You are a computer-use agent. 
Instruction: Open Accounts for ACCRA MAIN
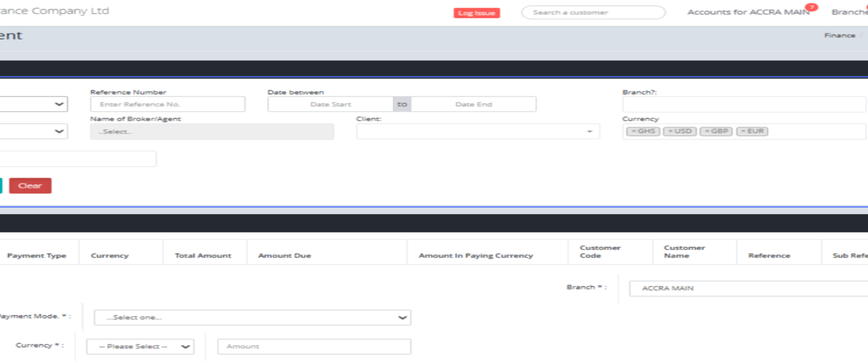748,13
